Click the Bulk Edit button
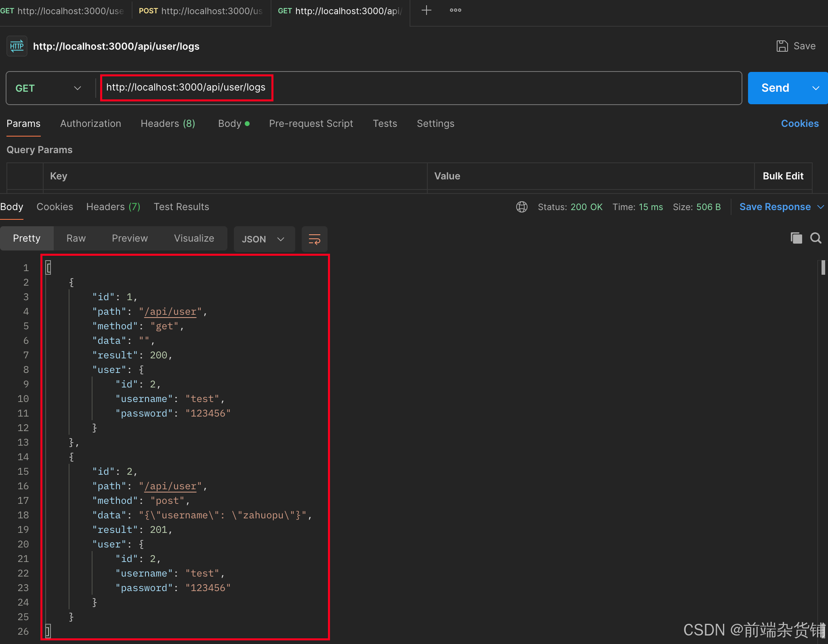Image resolution: width=828 pixels, height=644 pixels. click(783, 176)
